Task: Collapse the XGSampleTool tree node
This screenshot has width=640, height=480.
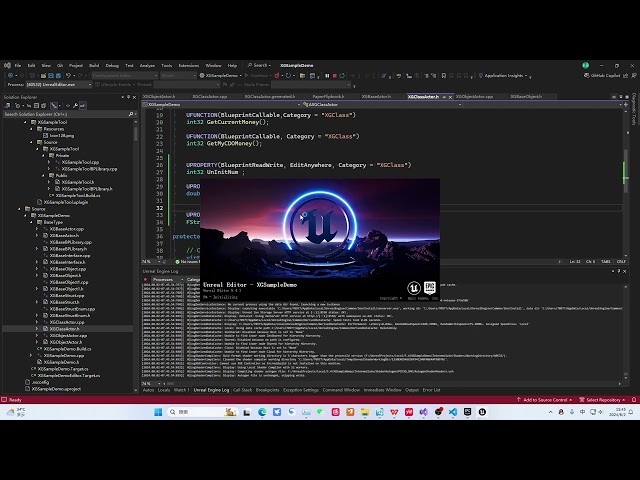Action: [x=25, y=122]
